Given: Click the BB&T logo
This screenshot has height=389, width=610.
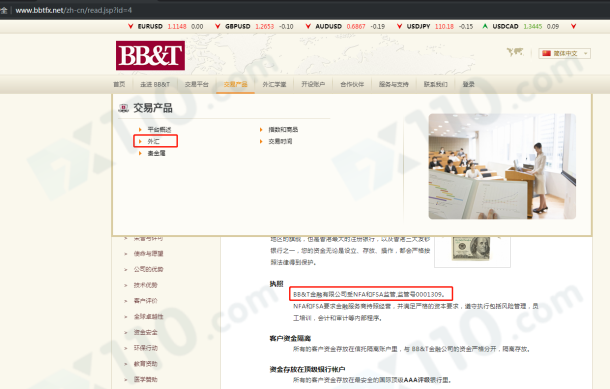Looking at the screenshot, I should [150, 56].
